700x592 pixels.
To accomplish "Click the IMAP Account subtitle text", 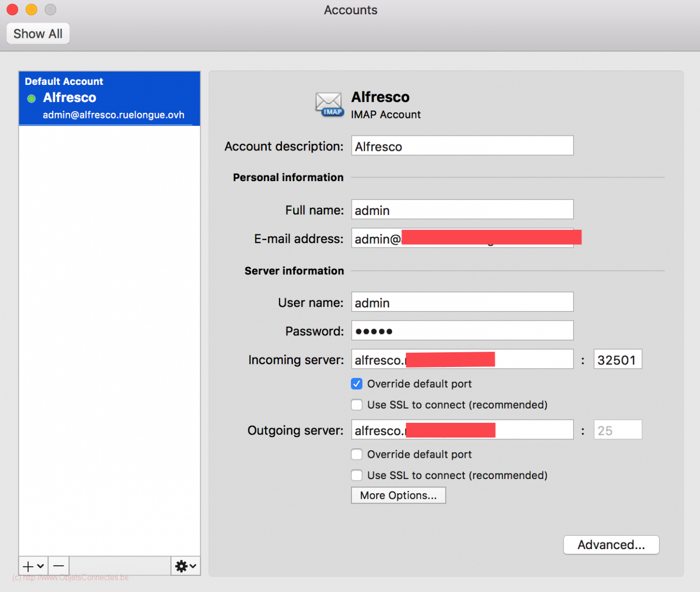I will click(x=385, y=114).
